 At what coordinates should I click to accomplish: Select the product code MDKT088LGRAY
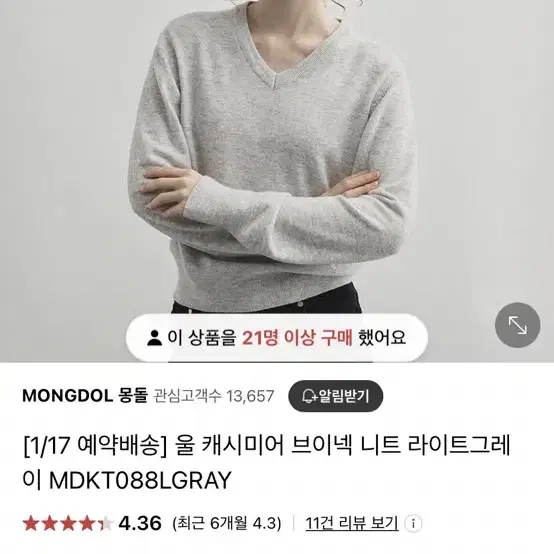(x=140, y=480)
